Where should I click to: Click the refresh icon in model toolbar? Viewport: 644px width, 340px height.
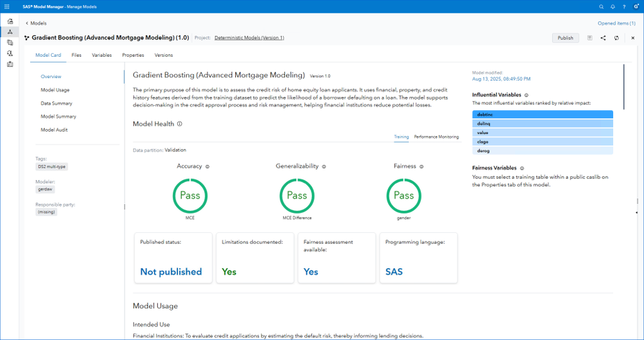tap(616, 38)
